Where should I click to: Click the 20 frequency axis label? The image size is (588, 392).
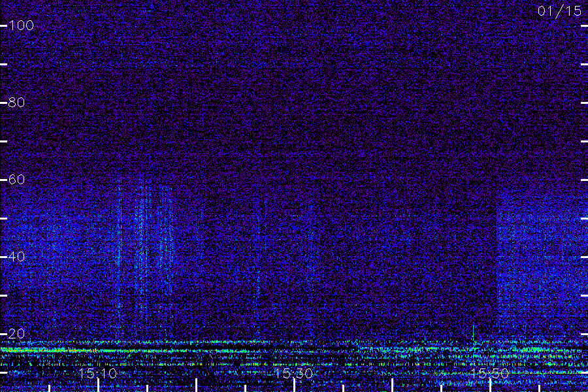16,333
